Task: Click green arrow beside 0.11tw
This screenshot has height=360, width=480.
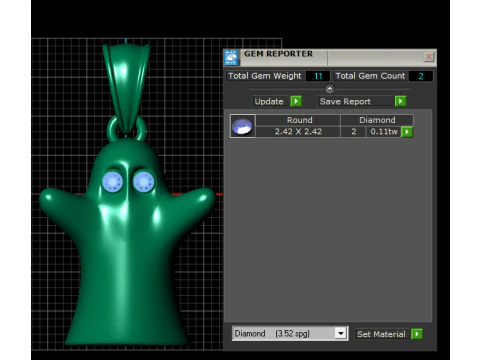Action: pyautogui.click(x=407, y=132)
